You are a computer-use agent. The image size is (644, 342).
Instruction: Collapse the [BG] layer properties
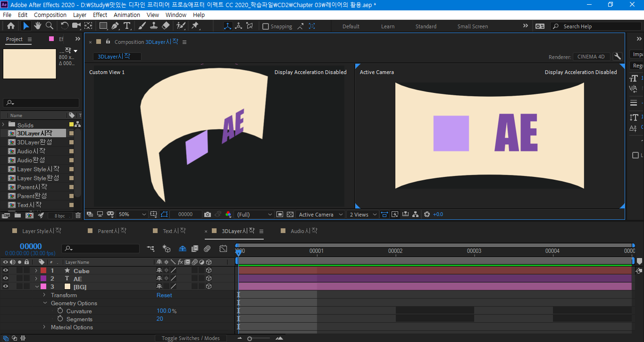37,286
